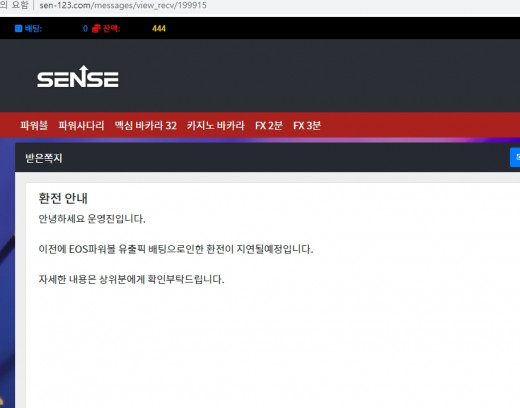
Task: Go to 카지노 바카라 page
Action: click(215, 125)
